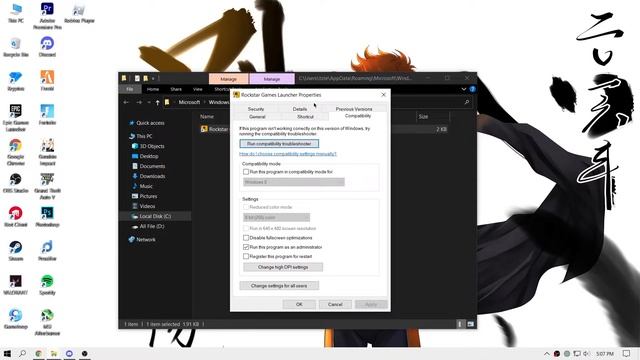Uncheck Run this program as an administrator
The height and width of the screenshot is (360, 640).
246,247
